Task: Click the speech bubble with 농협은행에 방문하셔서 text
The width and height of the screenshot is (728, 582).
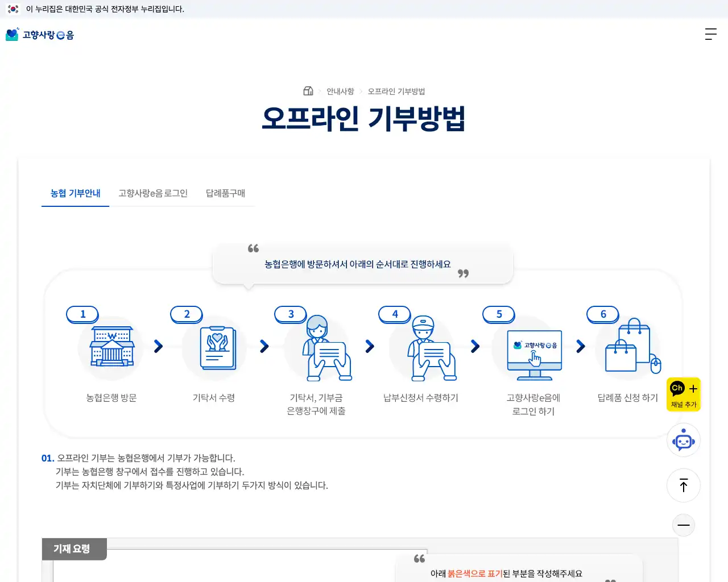Action: (x=362, y=264)
